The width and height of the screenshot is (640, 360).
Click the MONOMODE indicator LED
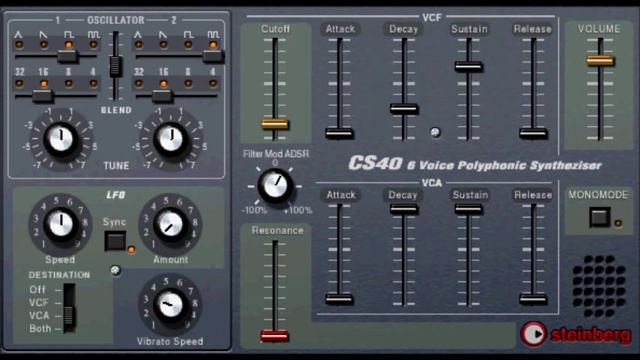618,223
